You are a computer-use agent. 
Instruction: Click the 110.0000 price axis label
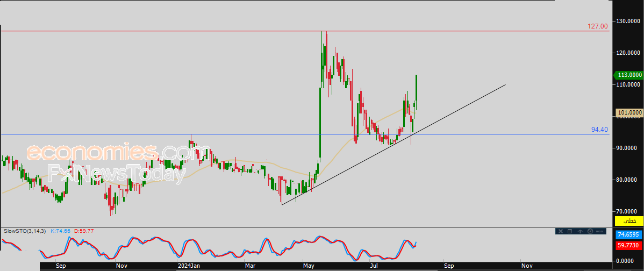pyautogui.click(x=627, y=84)
